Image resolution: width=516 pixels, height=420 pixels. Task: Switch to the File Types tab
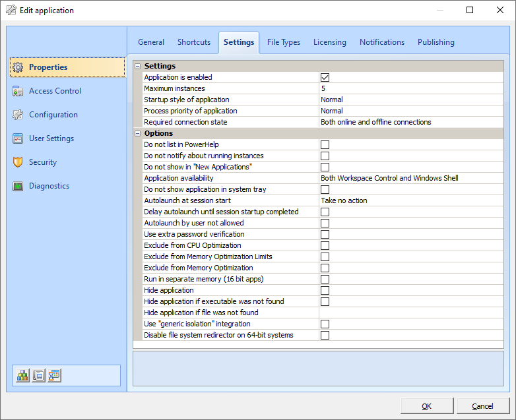[x=284, y=42]
